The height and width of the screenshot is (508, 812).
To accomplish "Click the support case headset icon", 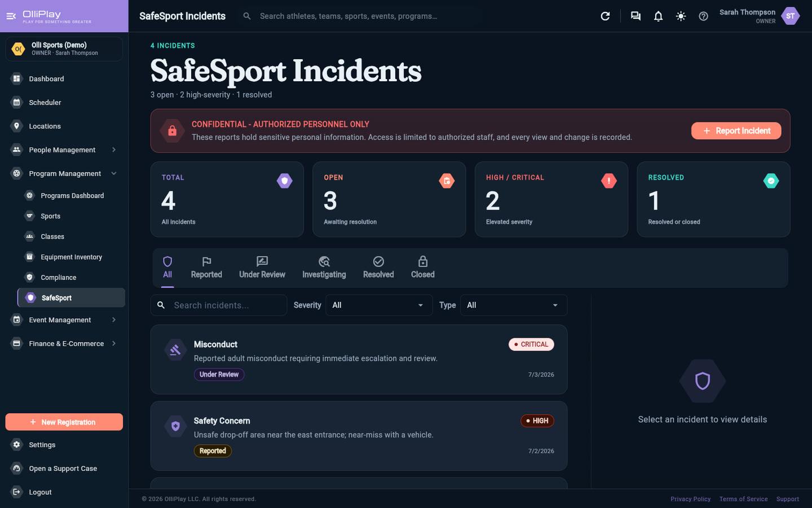I will [16, 468].
